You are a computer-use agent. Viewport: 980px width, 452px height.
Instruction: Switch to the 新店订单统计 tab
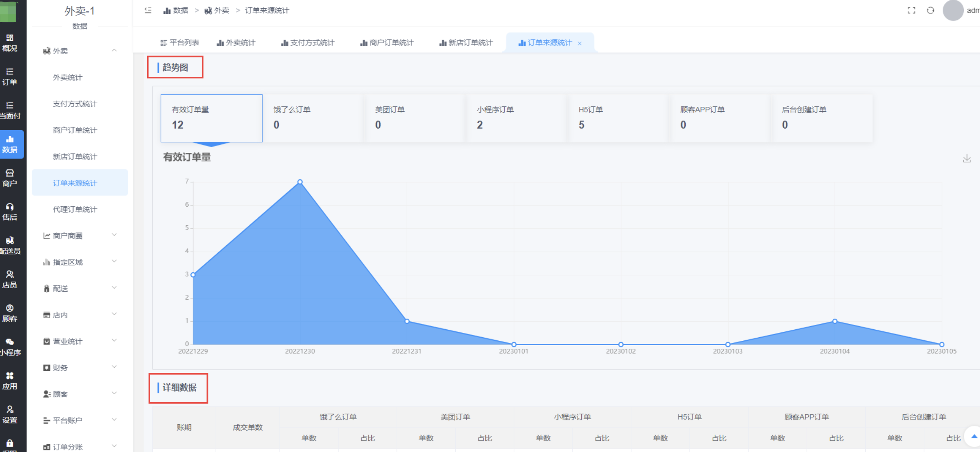tap(466, 43)
